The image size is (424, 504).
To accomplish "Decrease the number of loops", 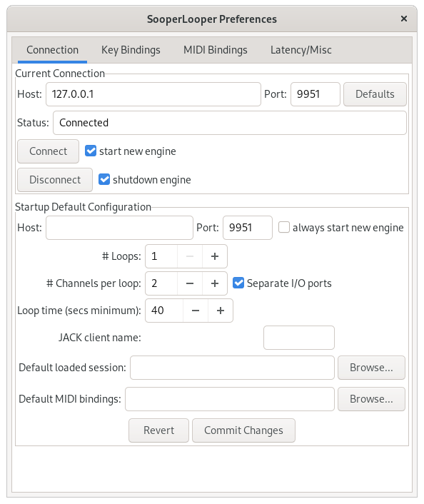I will tap(190, 256).
